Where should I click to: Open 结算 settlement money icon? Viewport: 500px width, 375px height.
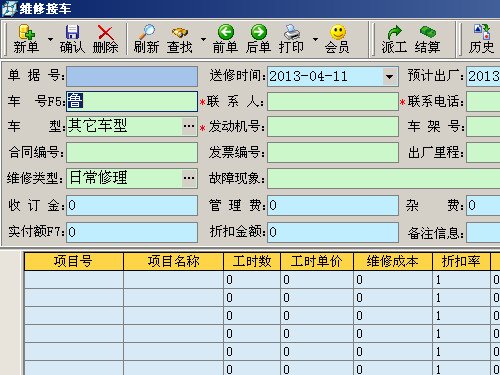coord(428,39)
